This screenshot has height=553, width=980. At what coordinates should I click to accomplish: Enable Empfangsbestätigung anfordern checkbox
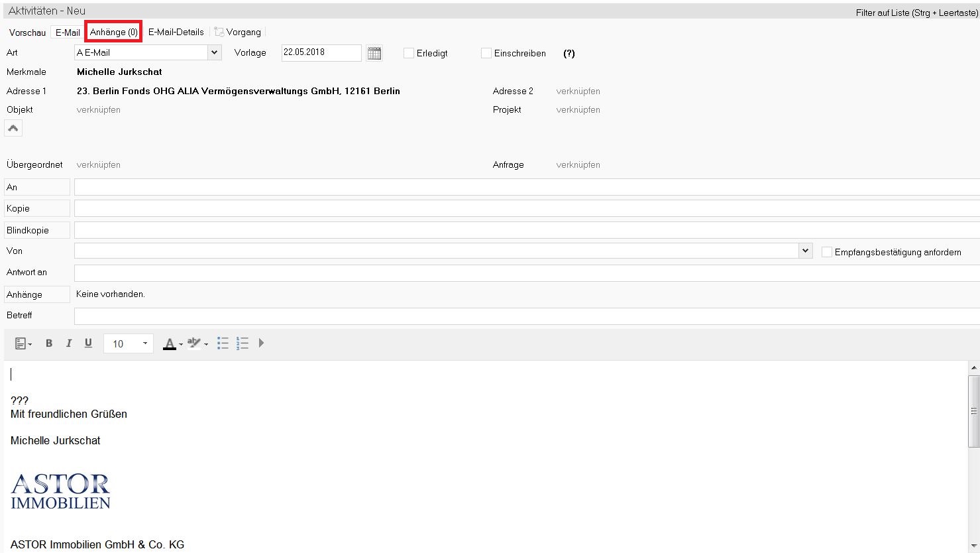(x=827, y=252)
